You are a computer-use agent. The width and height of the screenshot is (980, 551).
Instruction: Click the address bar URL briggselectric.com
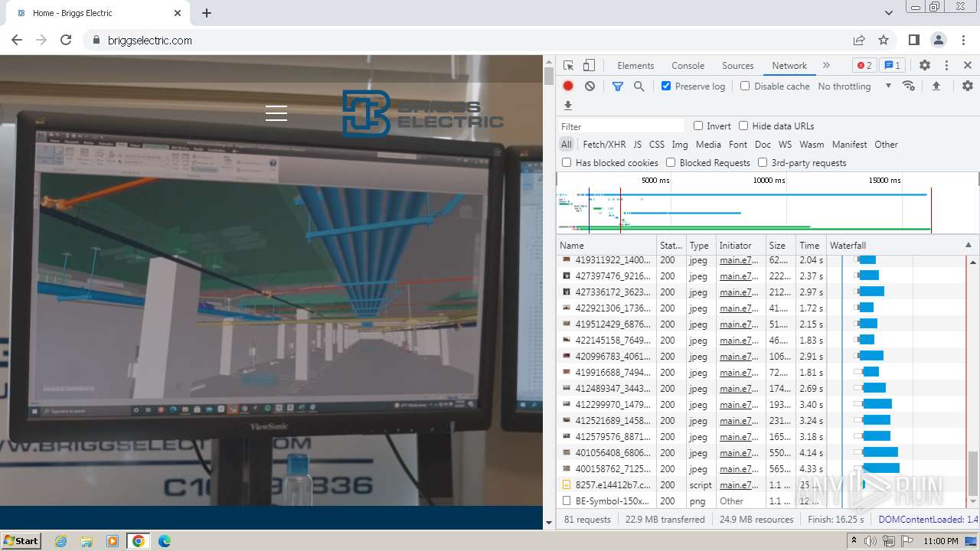click(150, 41)
